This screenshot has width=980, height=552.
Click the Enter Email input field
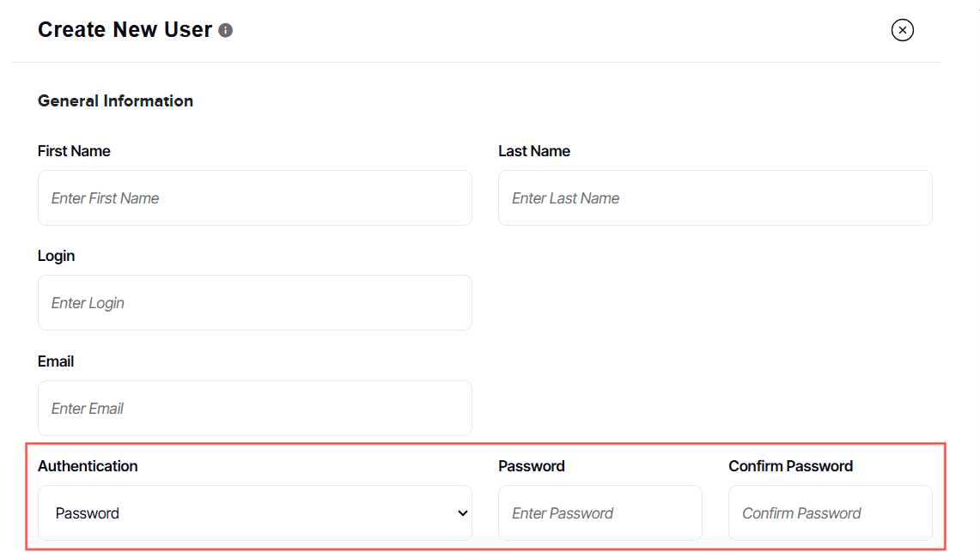coord(254,409)
